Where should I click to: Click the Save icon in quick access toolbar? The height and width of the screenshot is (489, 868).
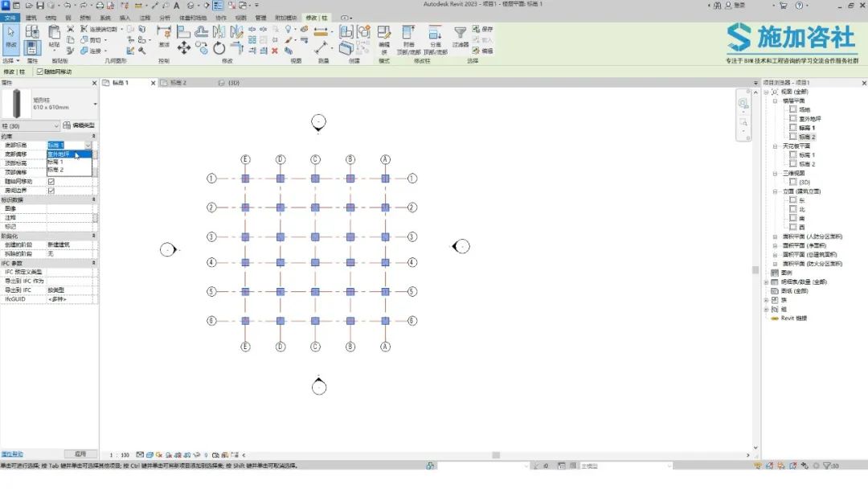click(40, 5)
